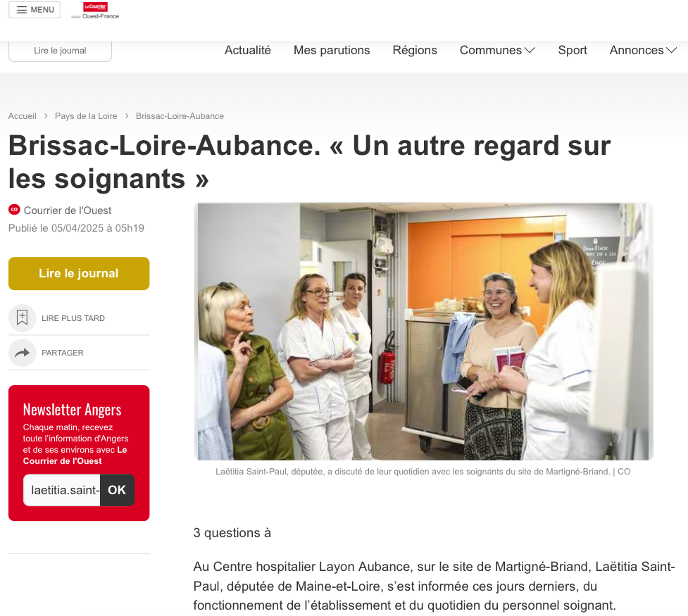Click the outlined Lire le journal button in header
Image resolution: width=688 pixels, height=616 pixels.
[x=60, y=51]
